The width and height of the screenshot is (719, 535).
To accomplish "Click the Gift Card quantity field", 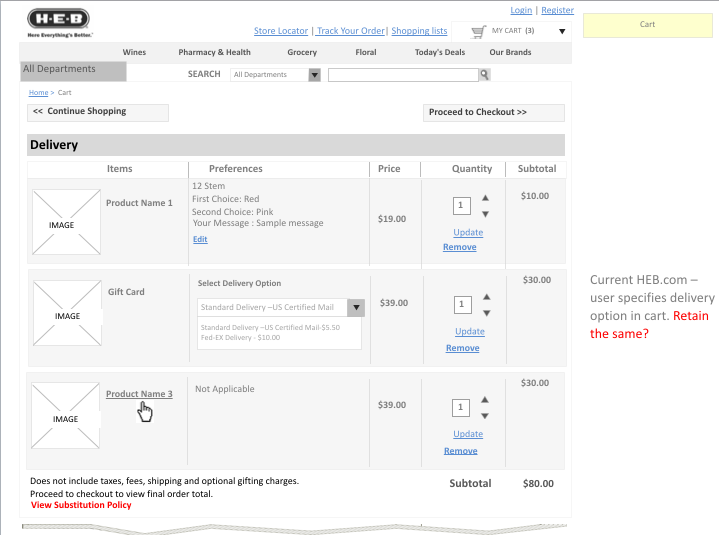I will 463,304.
